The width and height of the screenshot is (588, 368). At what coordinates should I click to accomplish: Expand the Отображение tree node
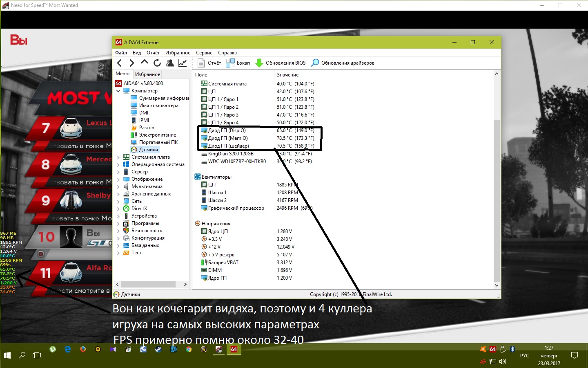click(118, 179)
